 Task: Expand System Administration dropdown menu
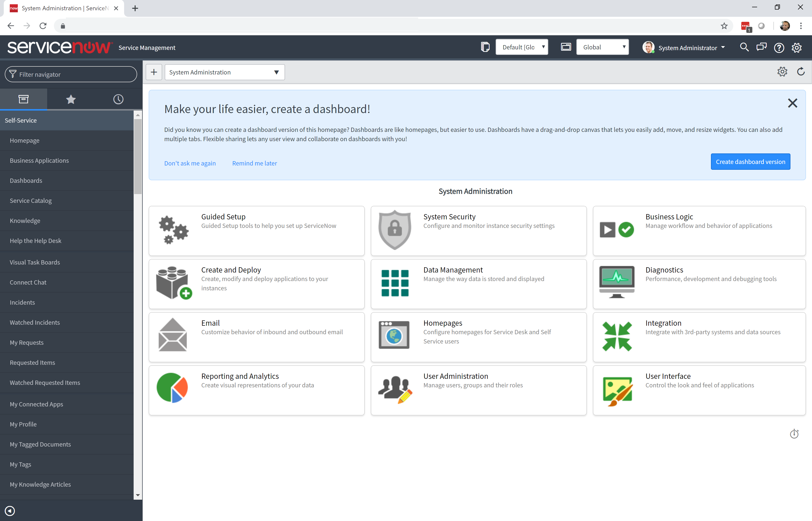pyautogui.click(x=275, y=72)
